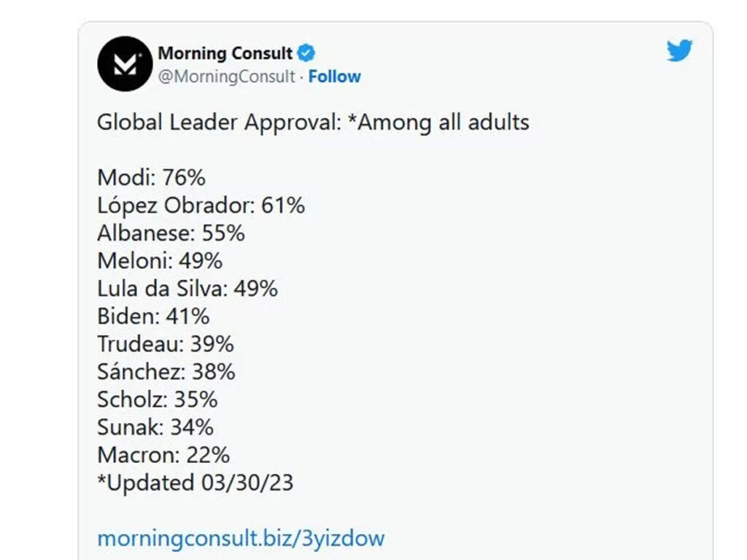747x560 pixels.
Task: Click the Morning Consult profile avatar
Action: pyautogui.click(x=125, y=64)
